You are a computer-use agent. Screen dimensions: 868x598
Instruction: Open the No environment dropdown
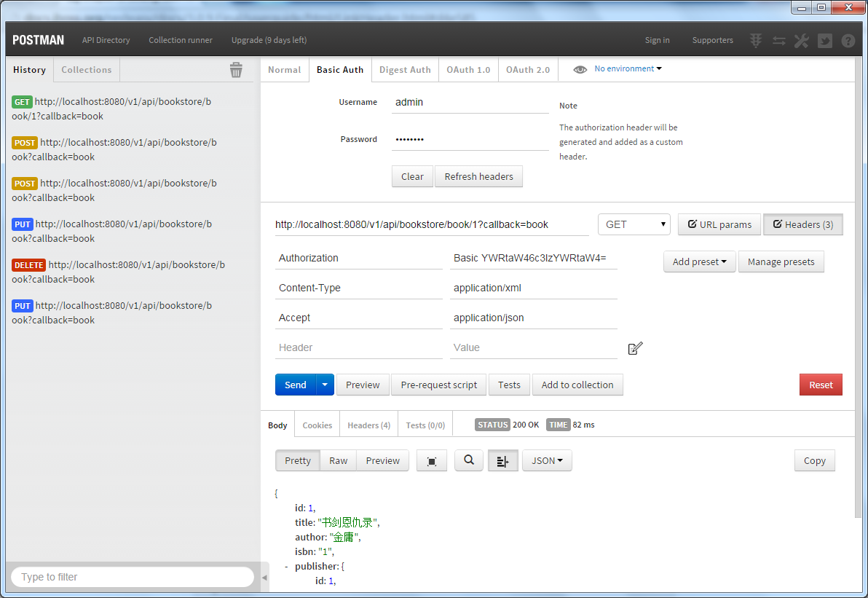pyautogui.click(x=628, y=68)
